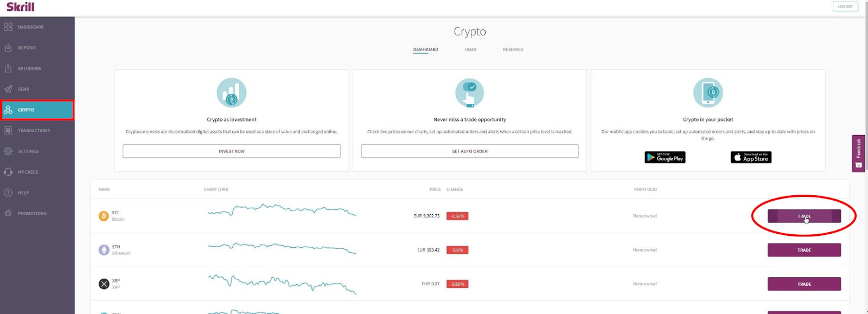
Task: Click the Promotions sidebar icon
Action: (x=8, y=213)
